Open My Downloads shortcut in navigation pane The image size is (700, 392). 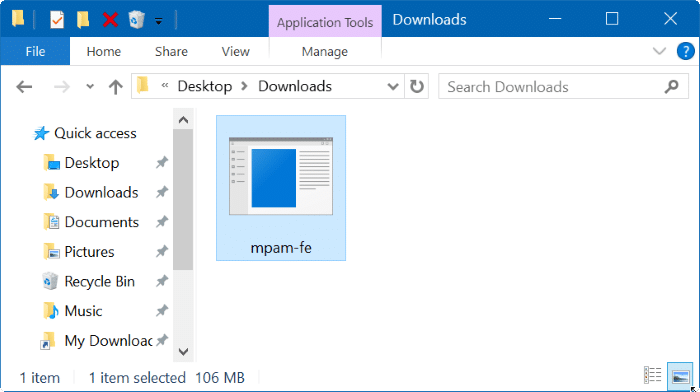pos(96,341)
